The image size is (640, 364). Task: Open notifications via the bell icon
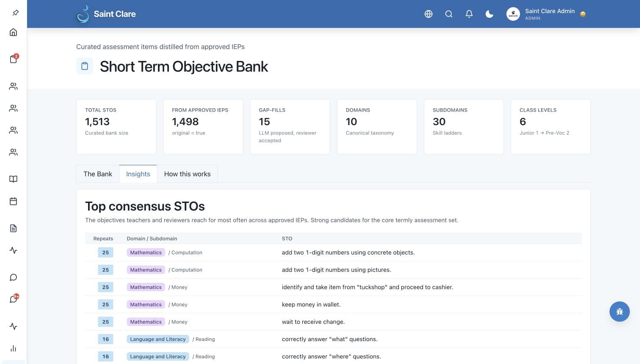(x=469, y=14)
